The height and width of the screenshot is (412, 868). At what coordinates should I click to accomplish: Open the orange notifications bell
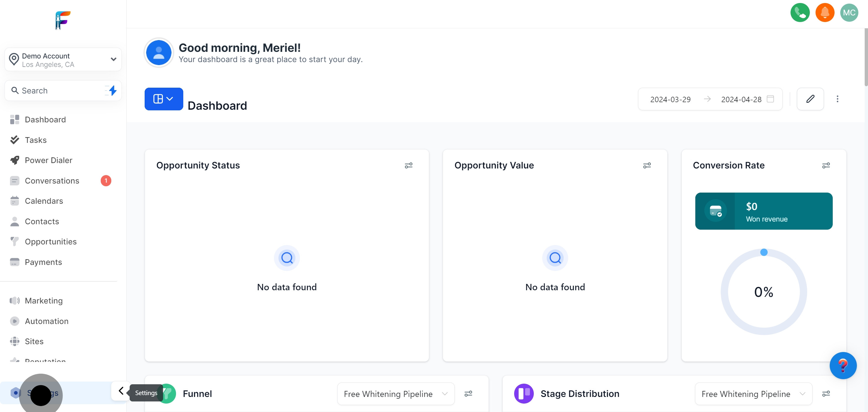click(x=825, y=12)
